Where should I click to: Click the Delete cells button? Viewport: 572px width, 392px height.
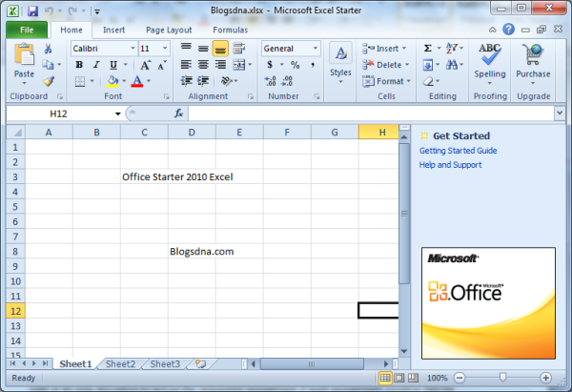click(385, 65)
